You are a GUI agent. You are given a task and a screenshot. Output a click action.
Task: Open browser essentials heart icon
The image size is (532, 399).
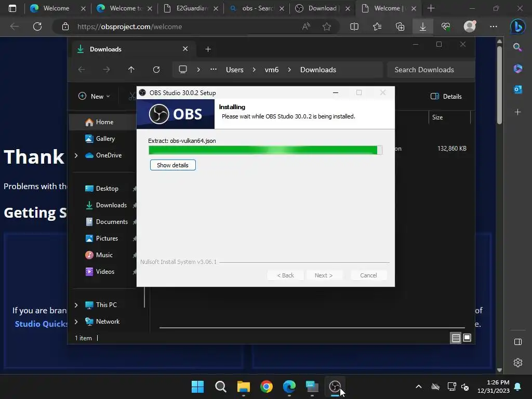(x=446, y=26)
